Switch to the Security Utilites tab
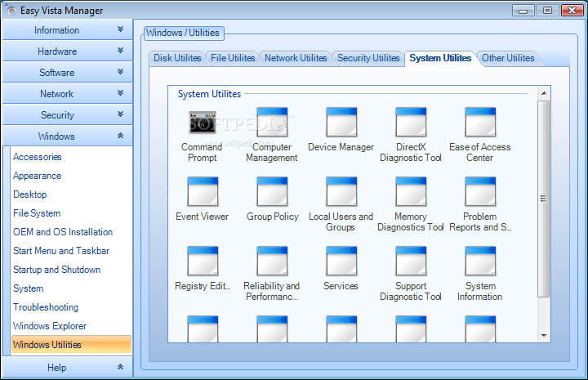The width and height of the screenshot is (588, 380). tap(368, 58)
